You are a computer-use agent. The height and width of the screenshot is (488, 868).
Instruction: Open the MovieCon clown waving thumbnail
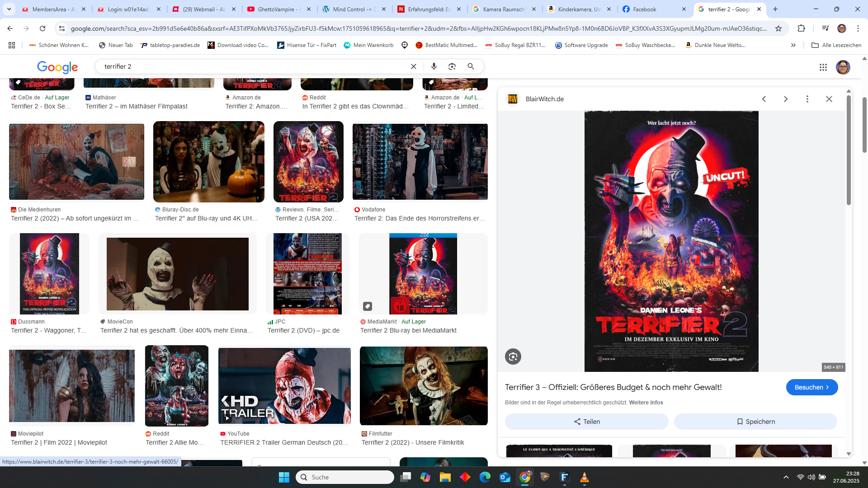tap(178, 274)
